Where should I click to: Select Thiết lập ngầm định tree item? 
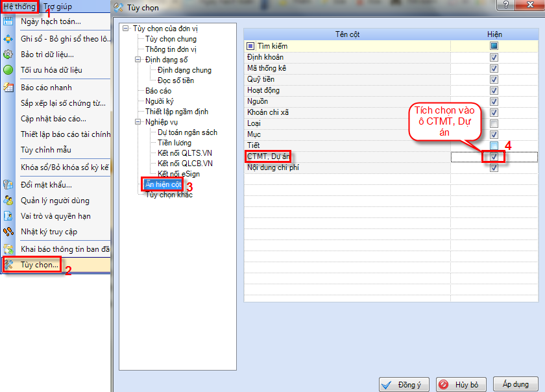[177, 112]
